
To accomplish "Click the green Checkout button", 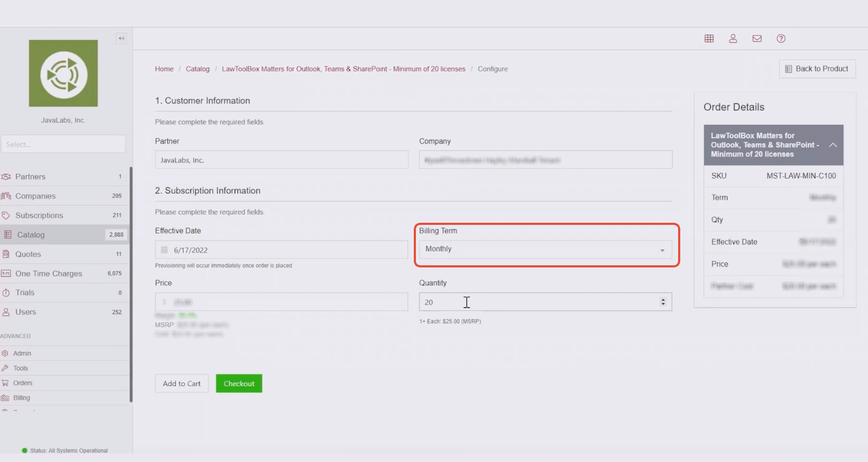I will 239,383.
